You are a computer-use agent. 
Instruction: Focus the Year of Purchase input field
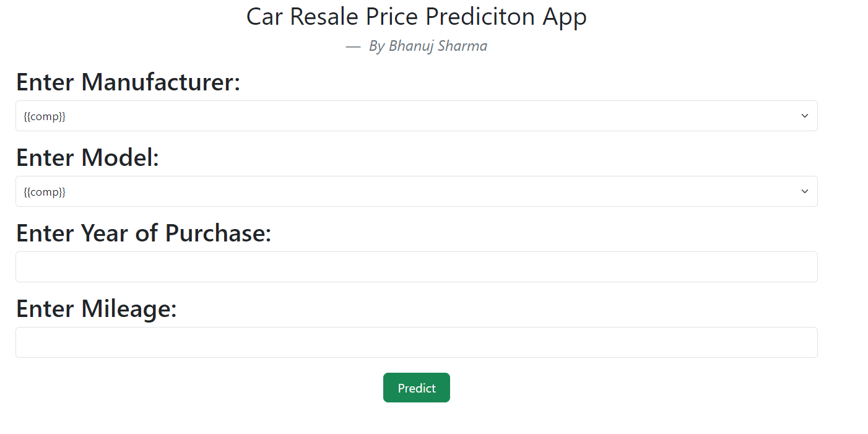point(416,267)
